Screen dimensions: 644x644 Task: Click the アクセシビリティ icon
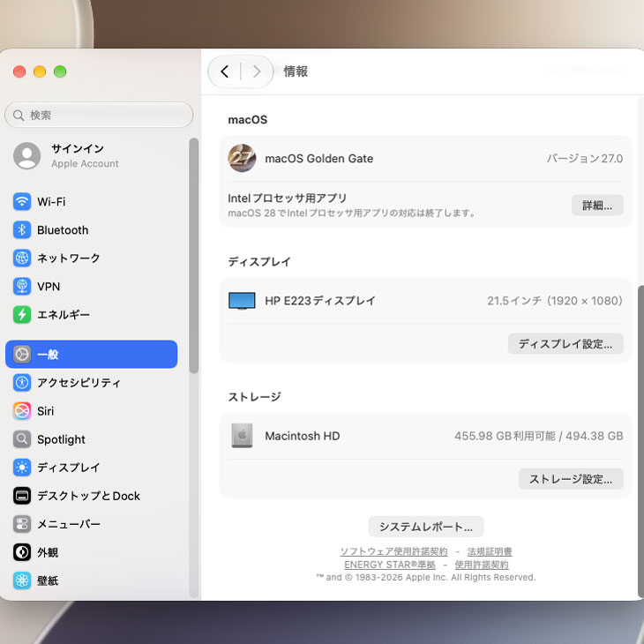coord(22,382)
